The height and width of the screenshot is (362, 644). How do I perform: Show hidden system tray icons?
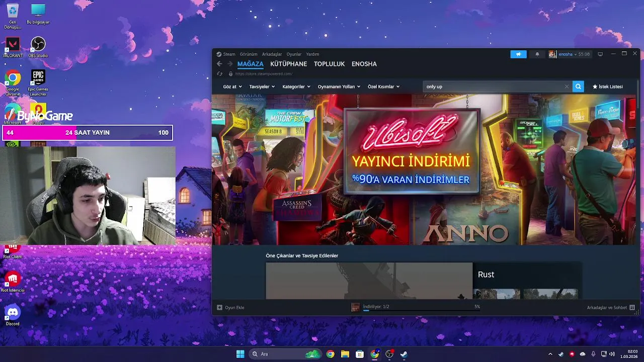(550, 354)
